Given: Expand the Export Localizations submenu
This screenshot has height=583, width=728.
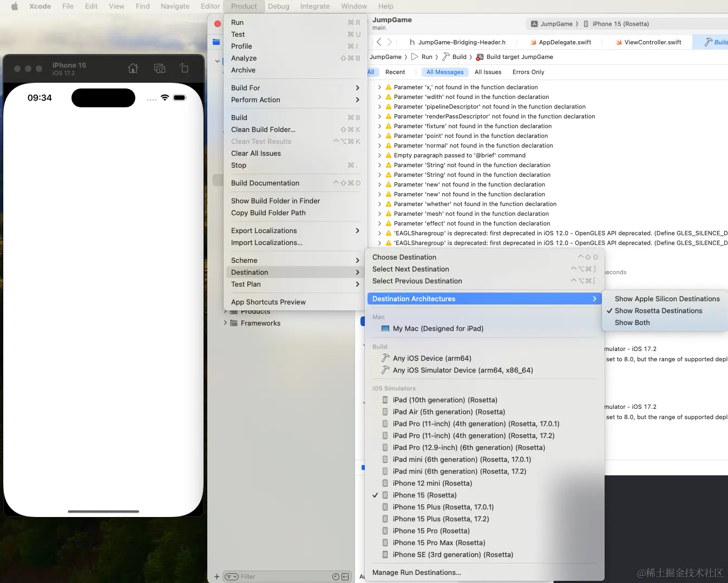Looking at the screenshot, I should pyautogui.click(x=296, y=231).
